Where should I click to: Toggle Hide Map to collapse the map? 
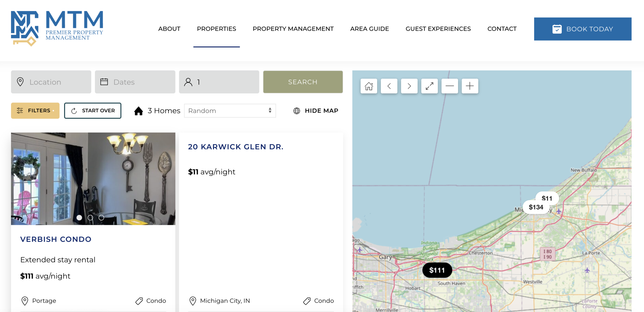coord(315,110)
